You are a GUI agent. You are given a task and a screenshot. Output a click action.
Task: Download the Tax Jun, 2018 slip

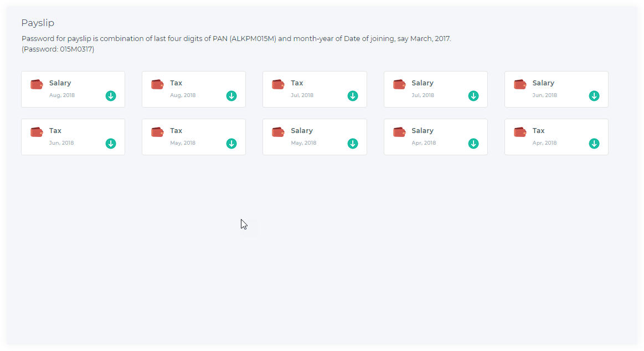(111, 144)
